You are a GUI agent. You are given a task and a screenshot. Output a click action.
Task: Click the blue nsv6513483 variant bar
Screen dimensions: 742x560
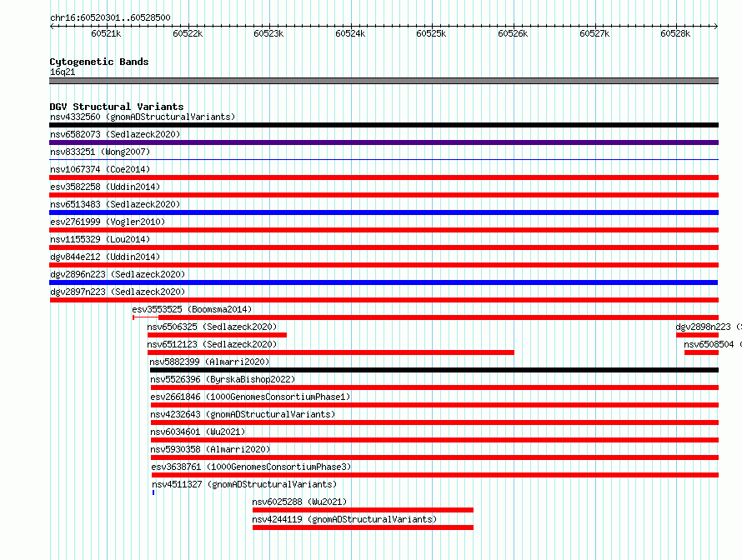coord(384,212)
